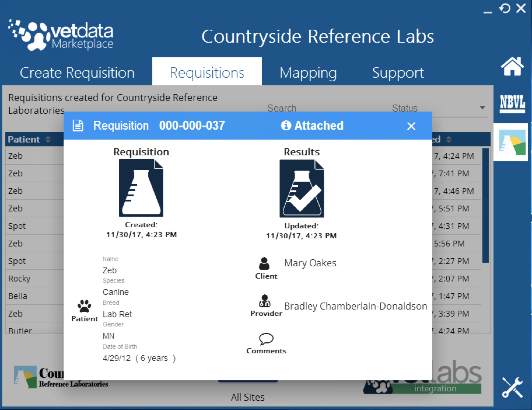Click the vetdata Marketplace logo
Image resolution: width=532 pixels, height=410 pixels.
pyautogui.click(x=61, y=35)
